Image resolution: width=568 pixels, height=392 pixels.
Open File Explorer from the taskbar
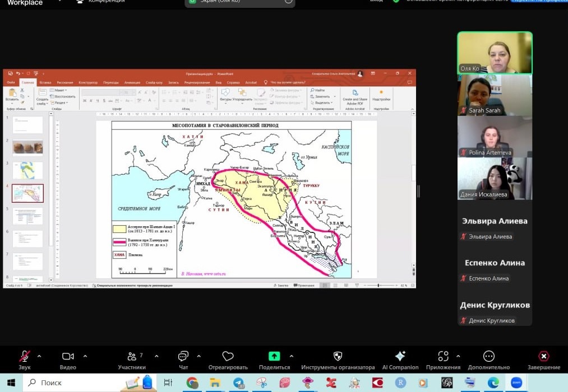point(215,382)
